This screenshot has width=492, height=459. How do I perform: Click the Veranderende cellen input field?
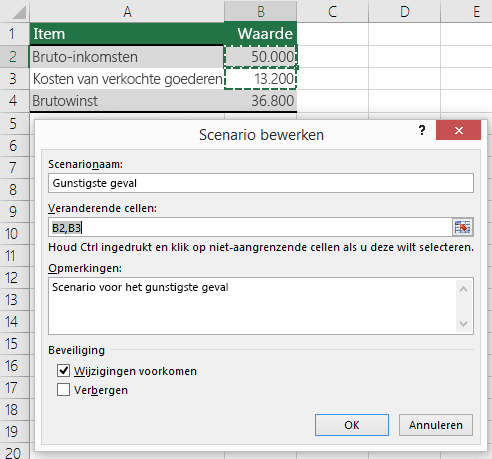click(250, 228)
